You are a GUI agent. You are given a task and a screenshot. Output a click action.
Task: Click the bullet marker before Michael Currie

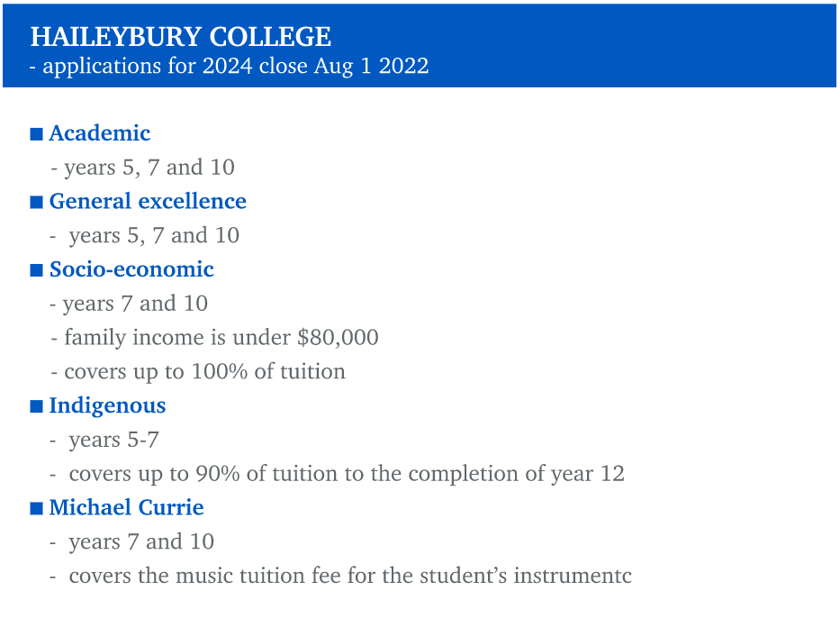(x=36, y=508)
